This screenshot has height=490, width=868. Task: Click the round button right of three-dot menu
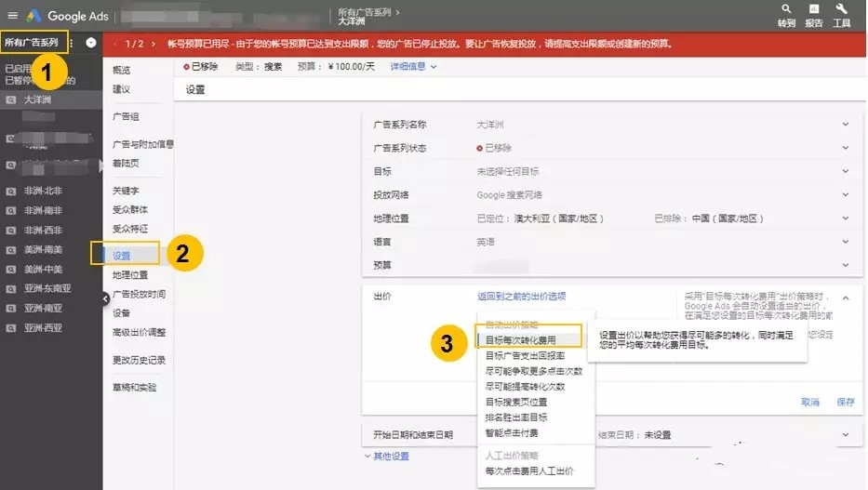click(x=90, y=43)
